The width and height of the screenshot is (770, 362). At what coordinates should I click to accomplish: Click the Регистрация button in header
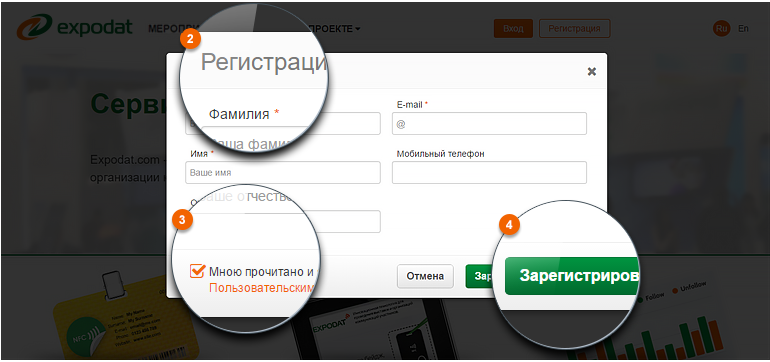pos(575,28)
